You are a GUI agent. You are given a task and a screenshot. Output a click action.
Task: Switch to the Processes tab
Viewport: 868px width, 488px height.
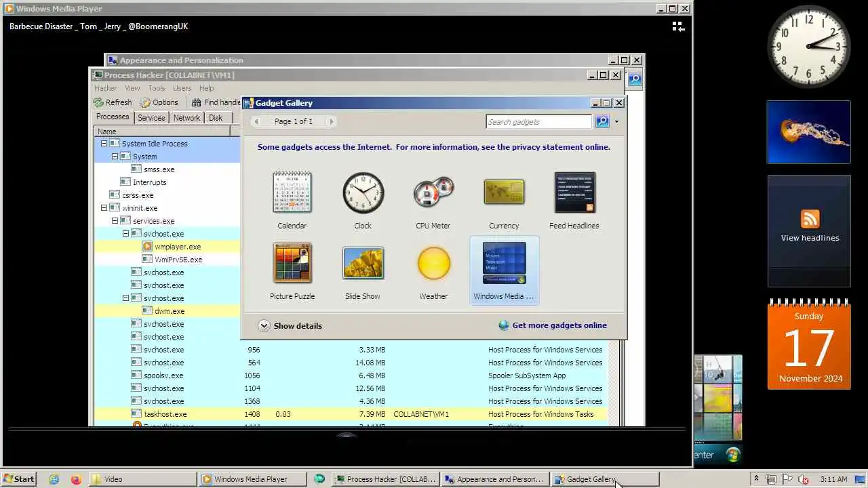tap(113, 117)
